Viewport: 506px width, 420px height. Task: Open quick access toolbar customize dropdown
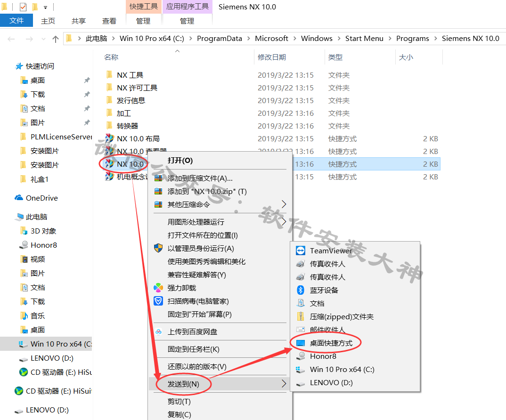(46, 7)
